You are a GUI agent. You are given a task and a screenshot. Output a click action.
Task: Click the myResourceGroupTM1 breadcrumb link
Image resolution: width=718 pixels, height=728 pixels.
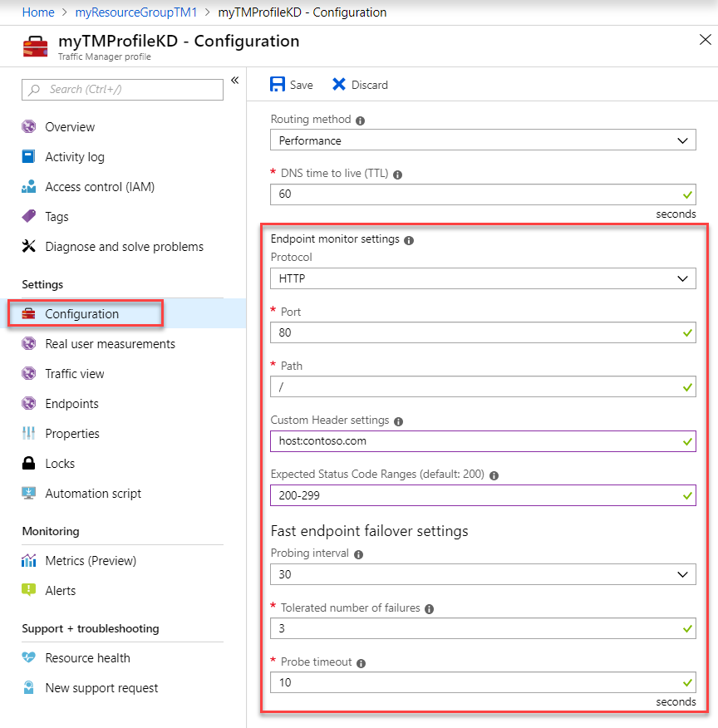coord(136,12)
